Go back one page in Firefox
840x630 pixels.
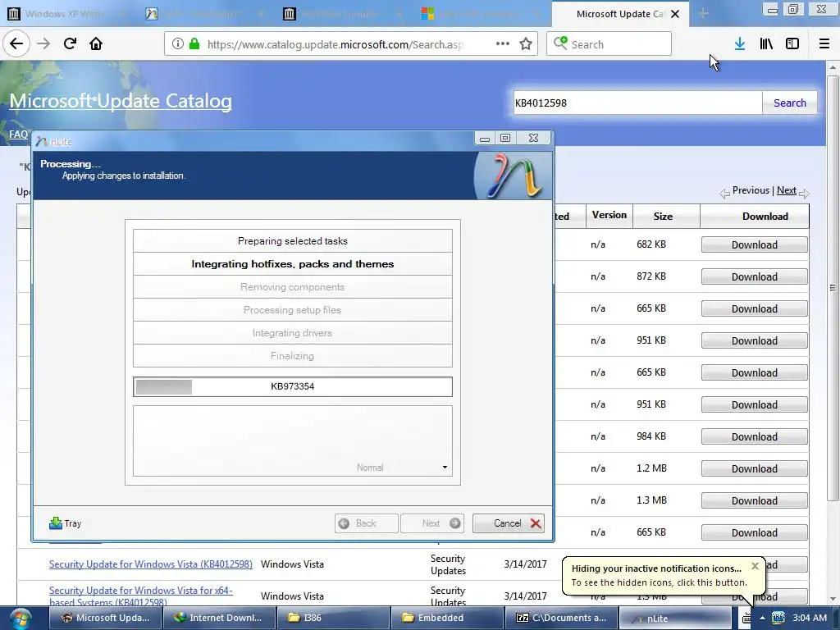16,44
